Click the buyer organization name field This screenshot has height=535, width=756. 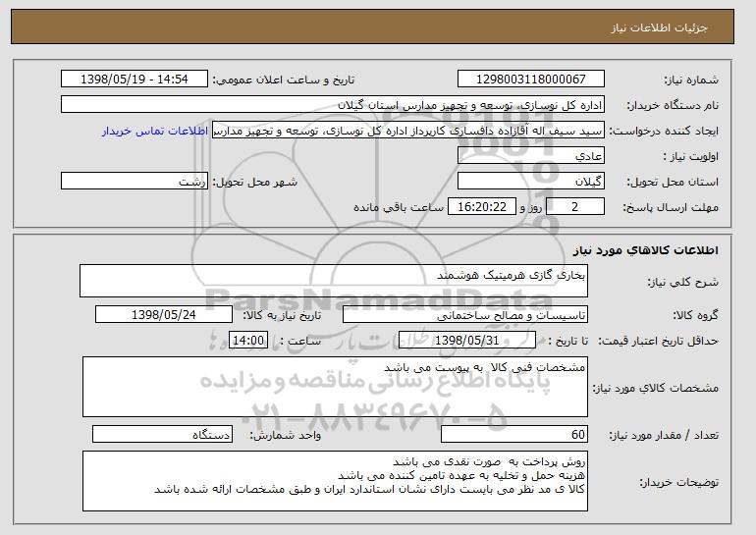333,105
